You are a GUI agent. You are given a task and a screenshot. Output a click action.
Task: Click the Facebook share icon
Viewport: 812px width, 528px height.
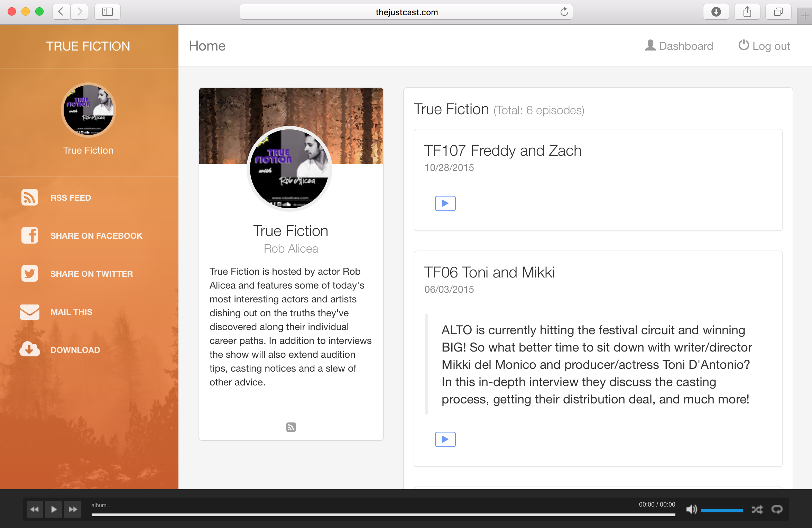tap(30, 236)
